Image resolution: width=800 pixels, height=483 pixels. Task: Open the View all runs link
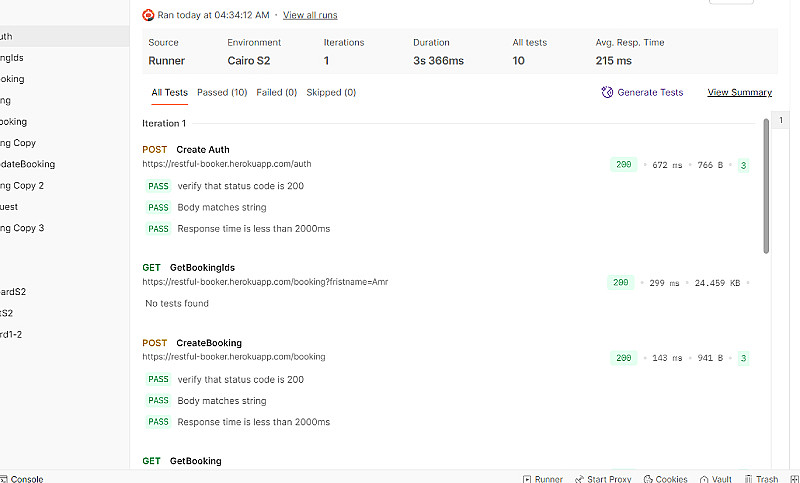pyautogui.click(x=309, y=15)
